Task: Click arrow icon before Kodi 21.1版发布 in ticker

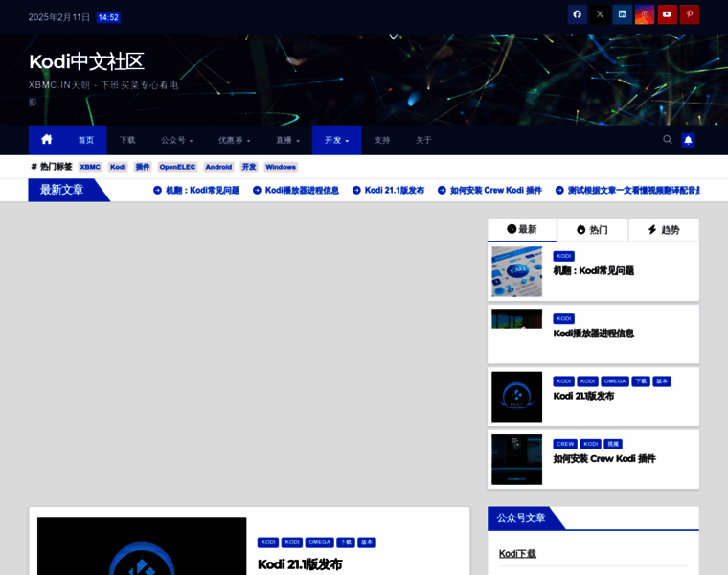Action: pyautogui.click(x=356, y=190)
